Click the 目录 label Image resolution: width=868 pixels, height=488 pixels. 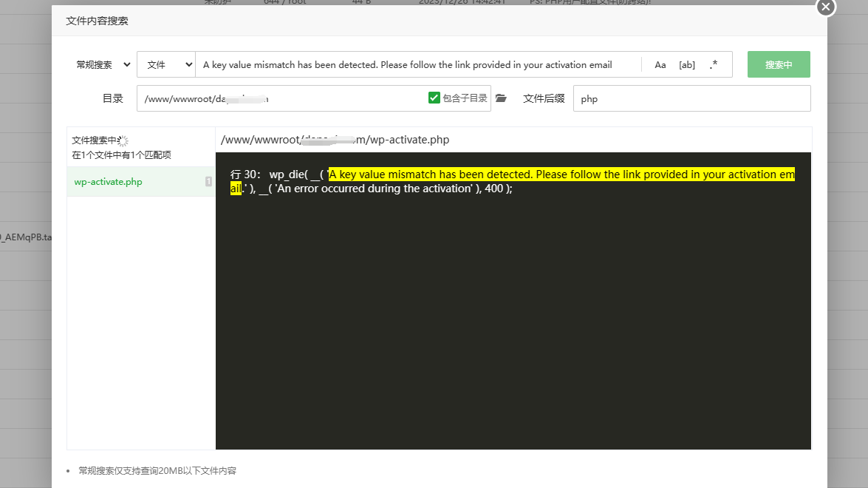pos(113,98)
